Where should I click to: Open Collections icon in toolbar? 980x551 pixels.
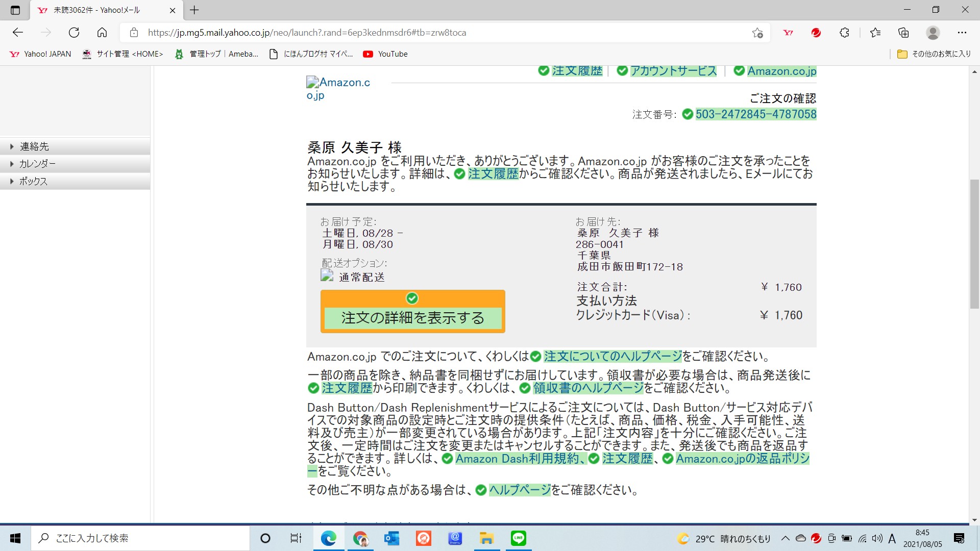pos(903,33)
